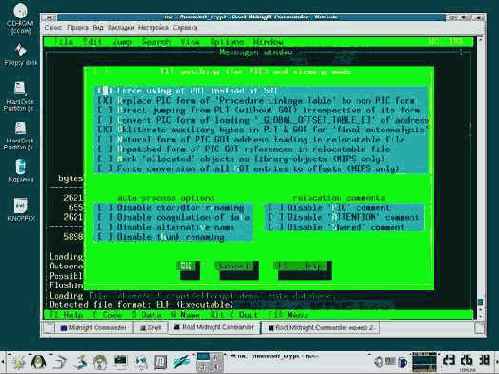This screenshot has height=374, width=499.
Task: Tick 'Disable alternative name' option
Action: tap(105, 227)
